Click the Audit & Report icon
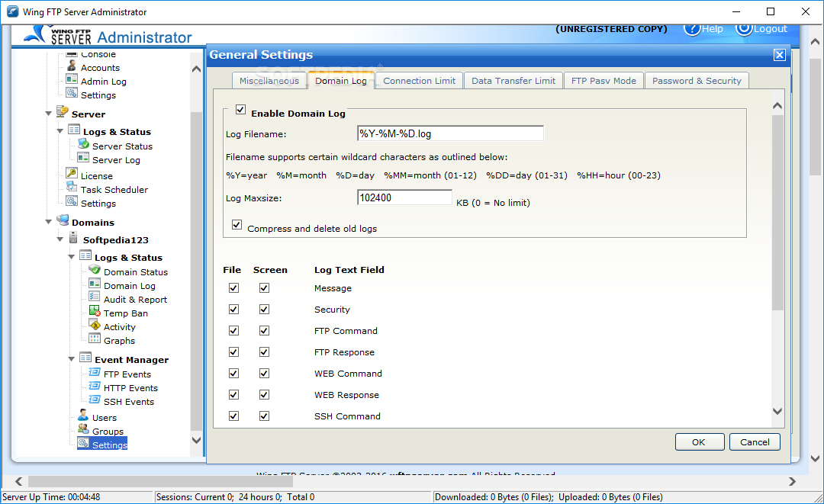 [x=95, y=297]
